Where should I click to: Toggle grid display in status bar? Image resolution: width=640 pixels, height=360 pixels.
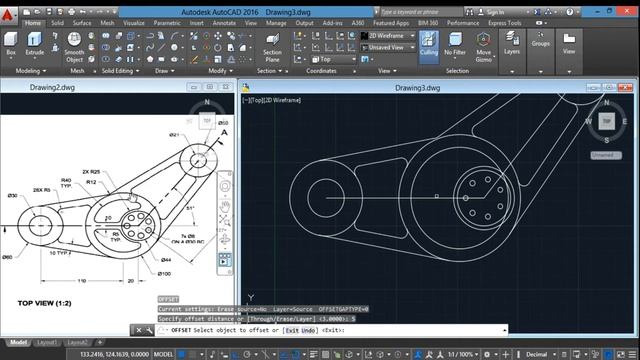click(x=182, y=354)
